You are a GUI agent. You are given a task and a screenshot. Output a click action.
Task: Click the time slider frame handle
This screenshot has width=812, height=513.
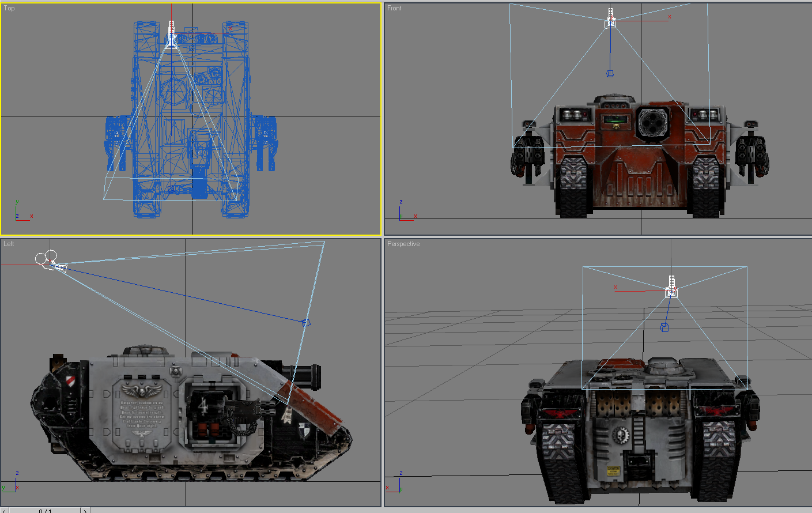point(45,511)
